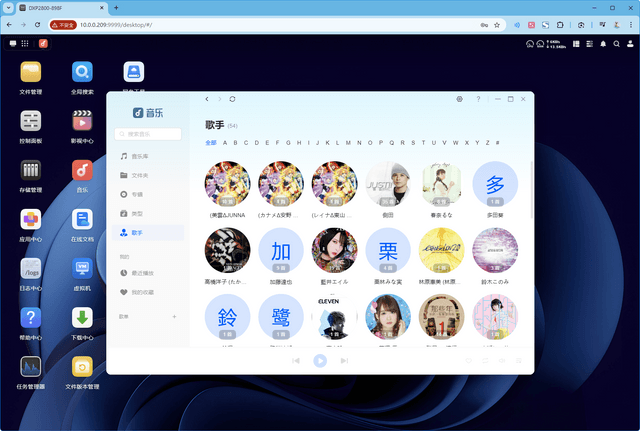640x431 pixels.
Task: Open the 控制面板 desktop icon
Action: 31,121
